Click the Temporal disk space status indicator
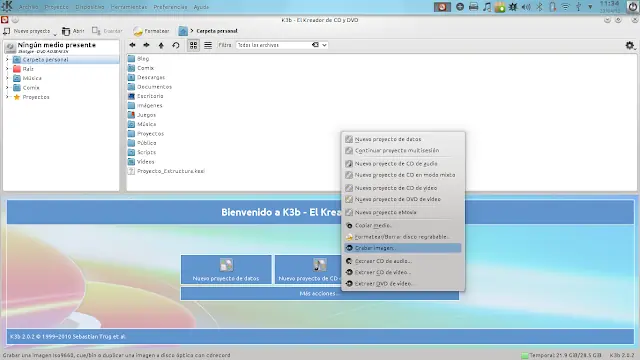Image resolution: width=640 pixels, height=360 pixels. (561, 356)
